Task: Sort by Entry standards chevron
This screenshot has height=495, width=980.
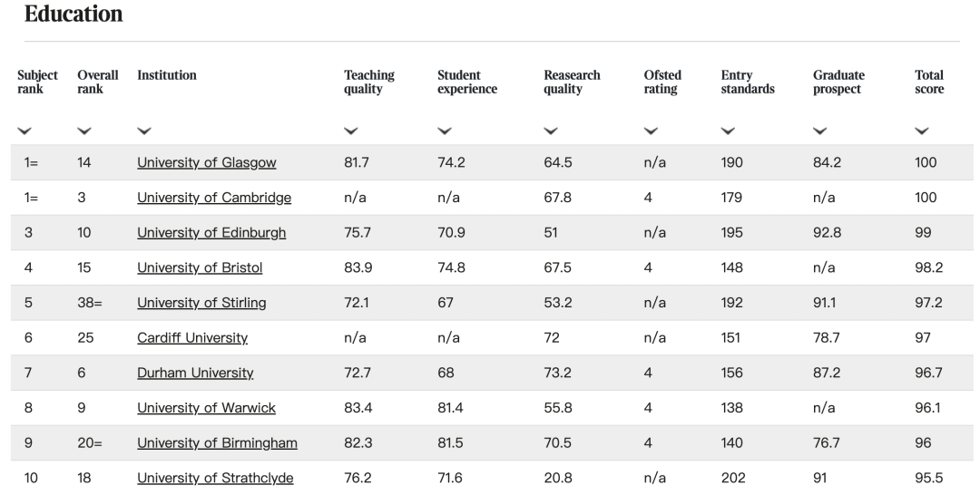Action: point(728,131)
